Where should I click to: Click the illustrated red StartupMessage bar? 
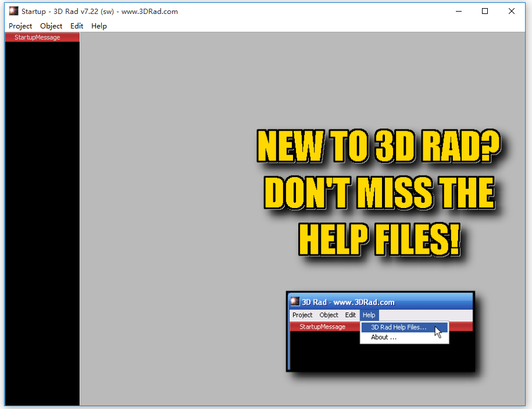coord(323,327)
